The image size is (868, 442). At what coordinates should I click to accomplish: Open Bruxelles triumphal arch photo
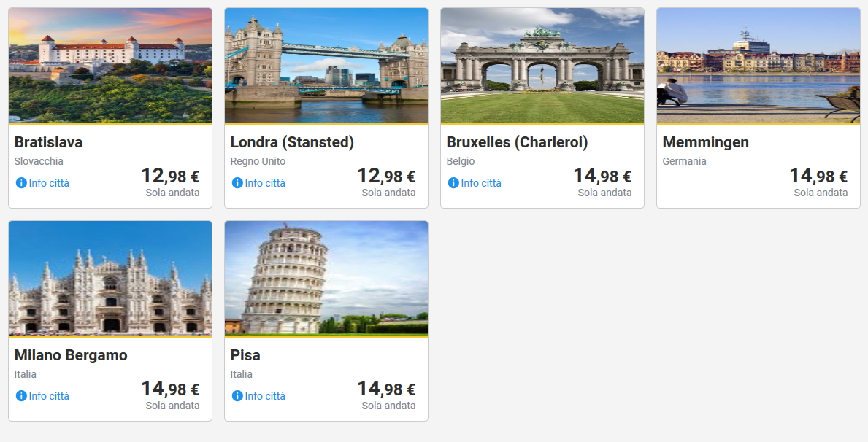coord(542,66)
